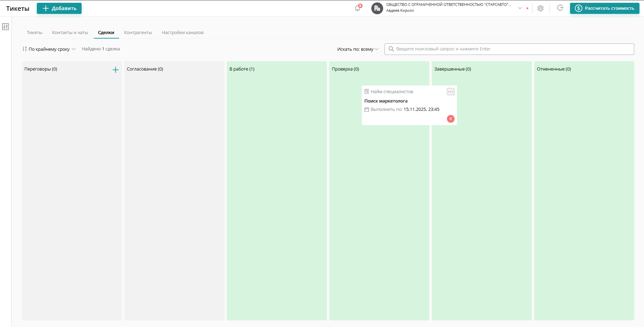Add a deal with the Переговоры plus icon
The width and height of the screenshot is (644, 327).
click(x=116, y=70)
